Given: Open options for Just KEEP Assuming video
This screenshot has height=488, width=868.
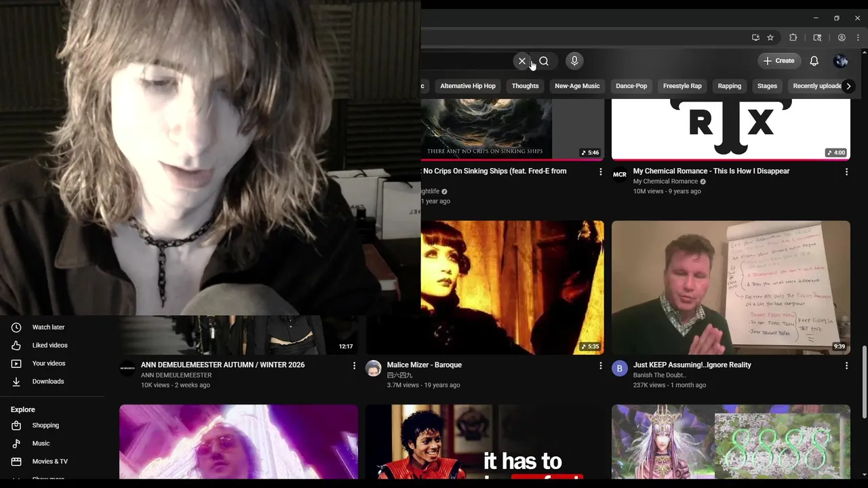Looking at the screenshot, I should pyautogui.click(x=846, y=366).
